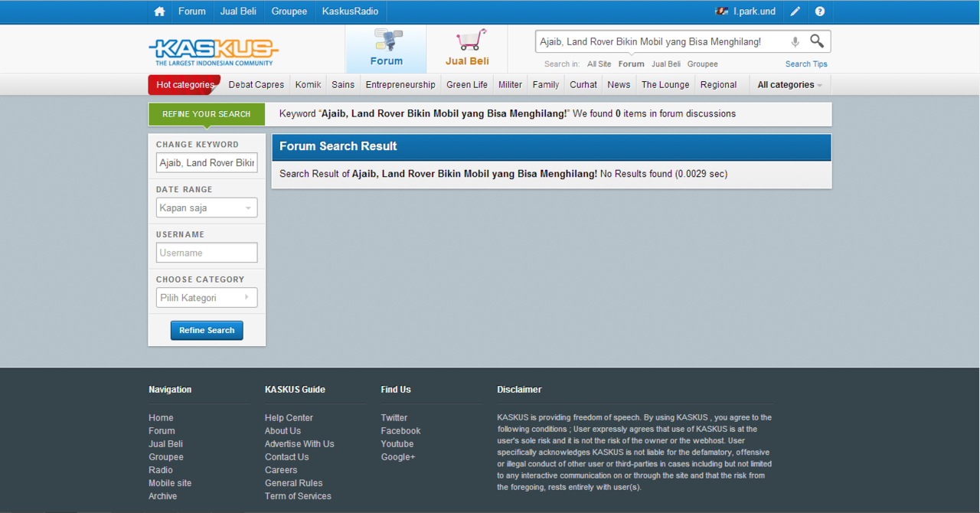Screen dimensions: 980x513
Task: Open the News category
Action: coord(619,85)
